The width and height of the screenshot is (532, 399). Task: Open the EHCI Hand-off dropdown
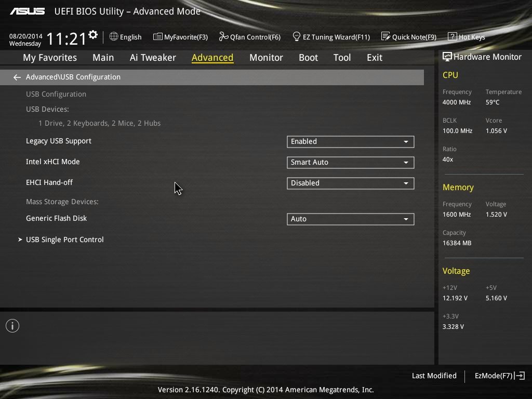click(351, 183)
